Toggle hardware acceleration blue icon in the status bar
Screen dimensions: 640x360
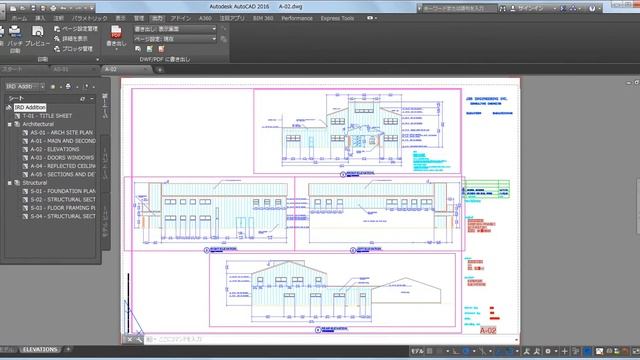[x=587, y=351]
